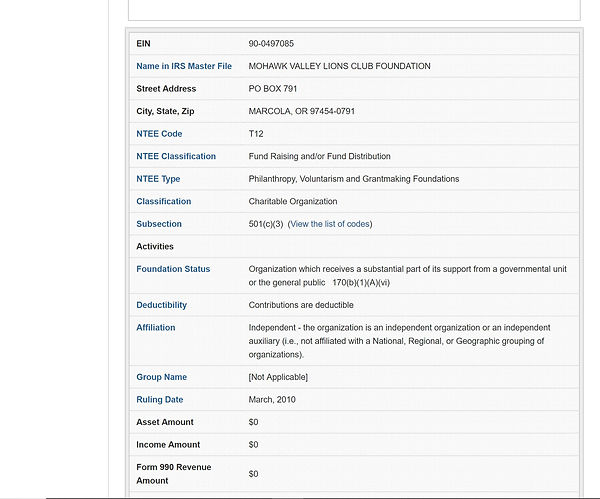Click the PO BOX 791 address value
This screenshot has width=600, height=499.
273,89
